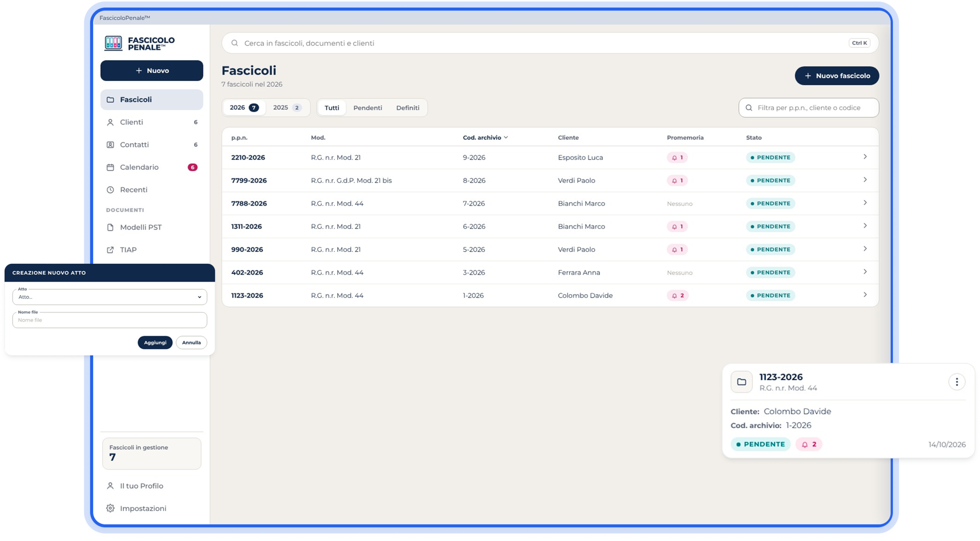
Task: Open Il tuo Profilo
Action: coord(152,486)
